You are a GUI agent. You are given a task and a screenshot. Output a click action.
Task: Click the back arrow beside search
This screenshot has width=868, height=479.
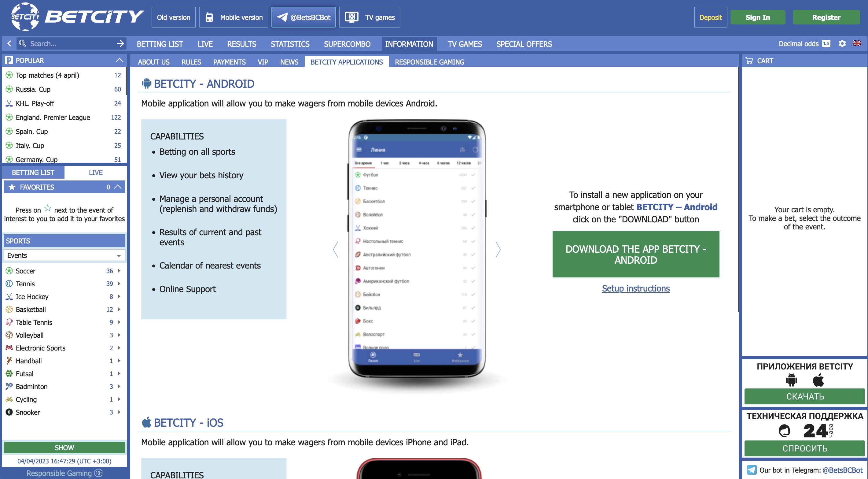pos(9,43)
